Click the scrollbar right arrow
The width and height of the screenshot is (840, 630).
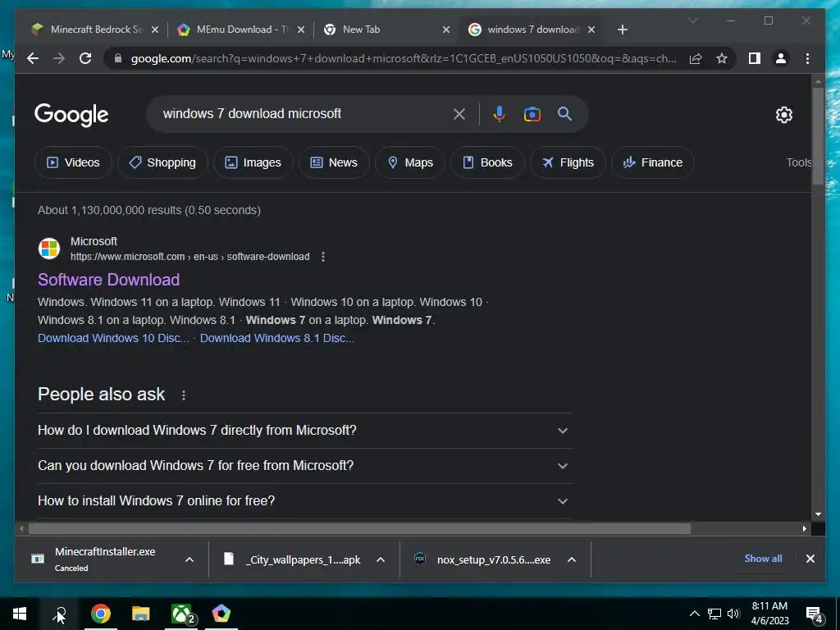804,529
